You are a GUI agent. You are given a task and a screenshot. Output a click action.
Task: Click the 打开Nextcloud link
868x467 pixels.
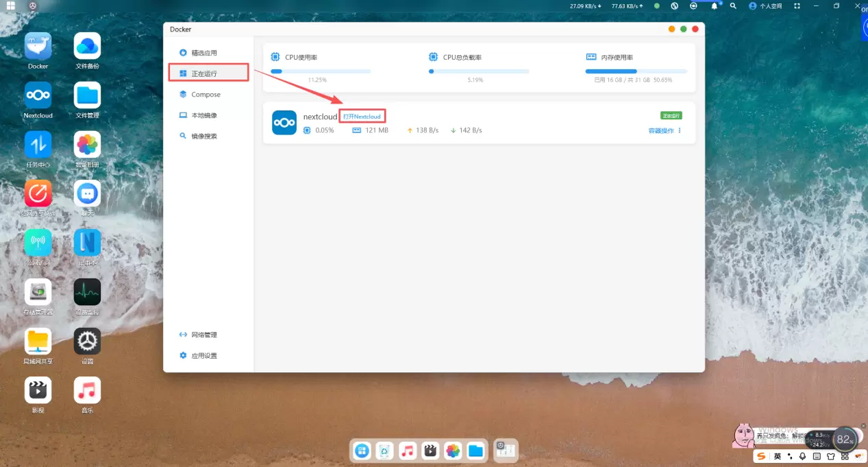coord(362,117)
